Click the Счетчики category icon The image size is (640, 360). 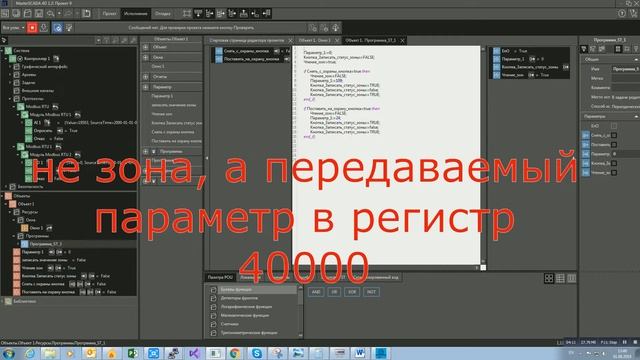pos(213,324)
